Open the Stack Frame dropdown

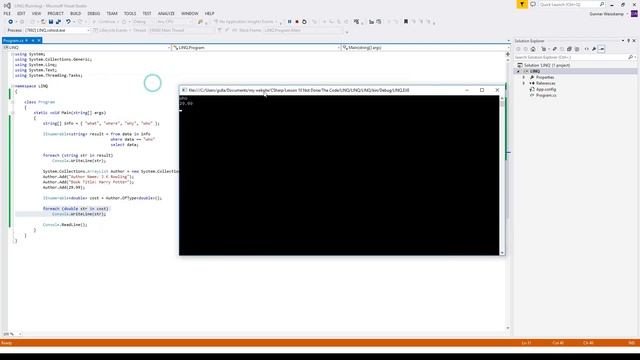click(x=305, y=30)
